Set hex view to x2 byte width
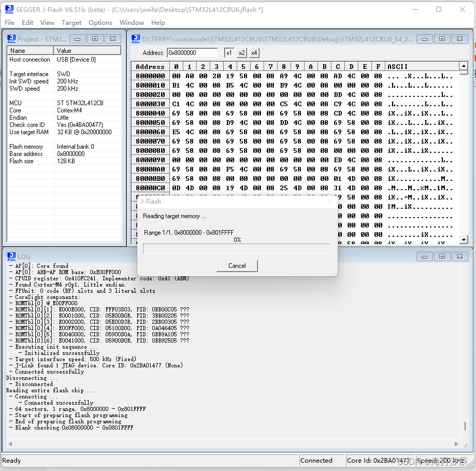476x471 pixels. pyautogui.click(x=242, y=53)
